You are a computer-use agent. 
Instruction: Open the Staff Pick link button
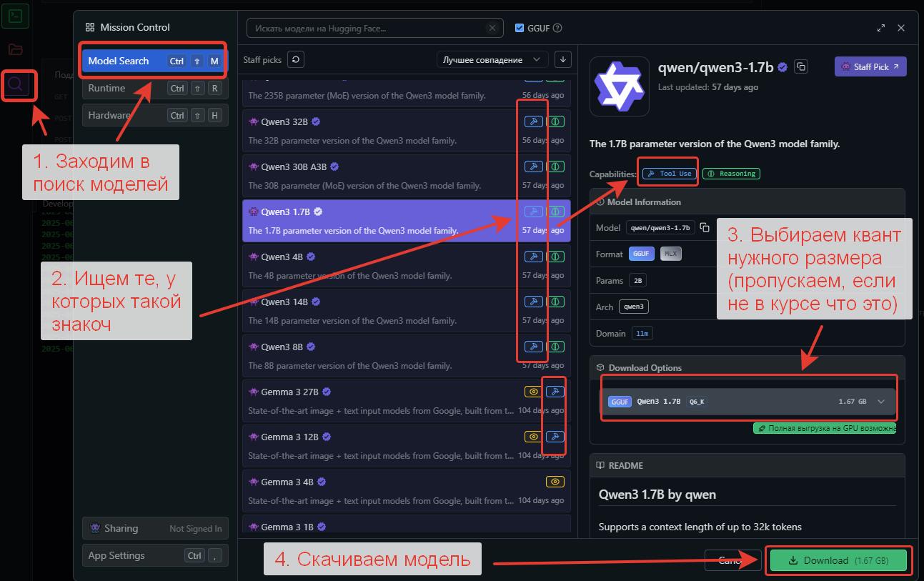click(870, 66)
